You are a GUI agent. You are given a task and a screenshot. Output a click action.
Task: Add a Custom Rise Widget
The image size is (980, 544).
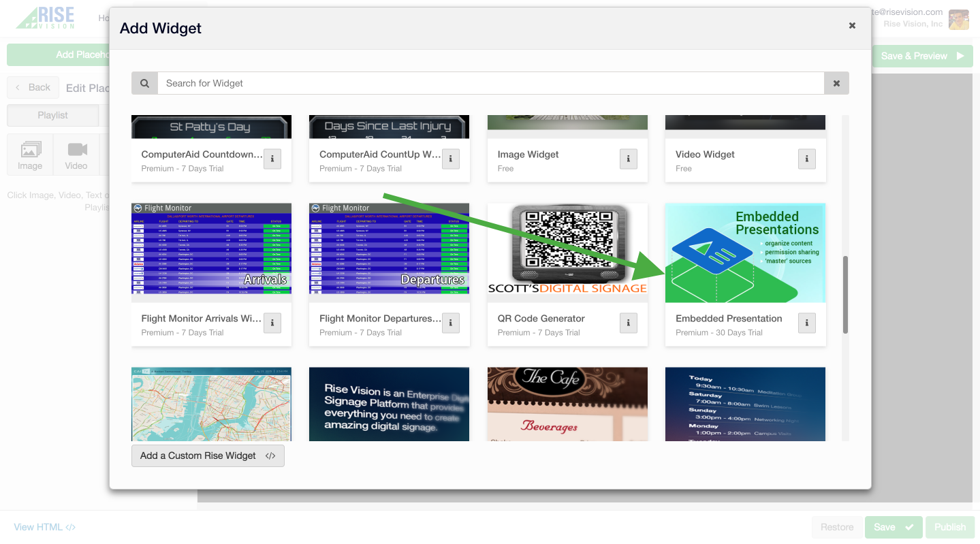point(208,456)
